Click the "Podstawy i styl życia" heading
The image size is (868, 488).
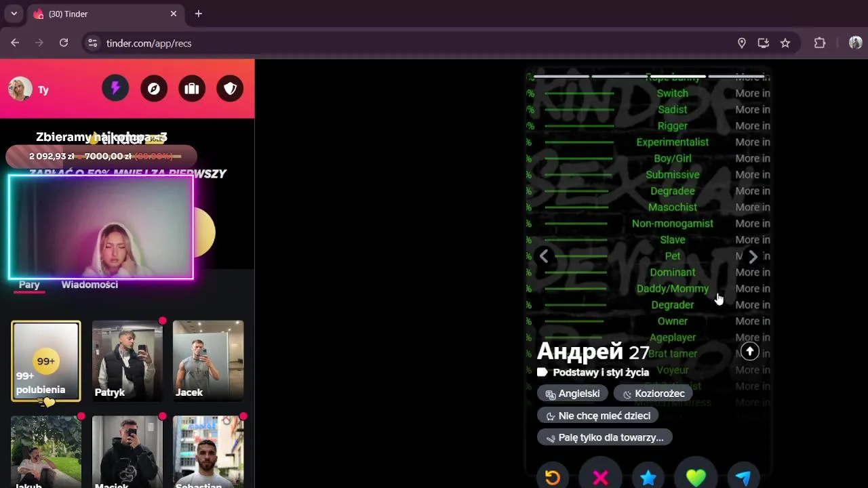601,372
